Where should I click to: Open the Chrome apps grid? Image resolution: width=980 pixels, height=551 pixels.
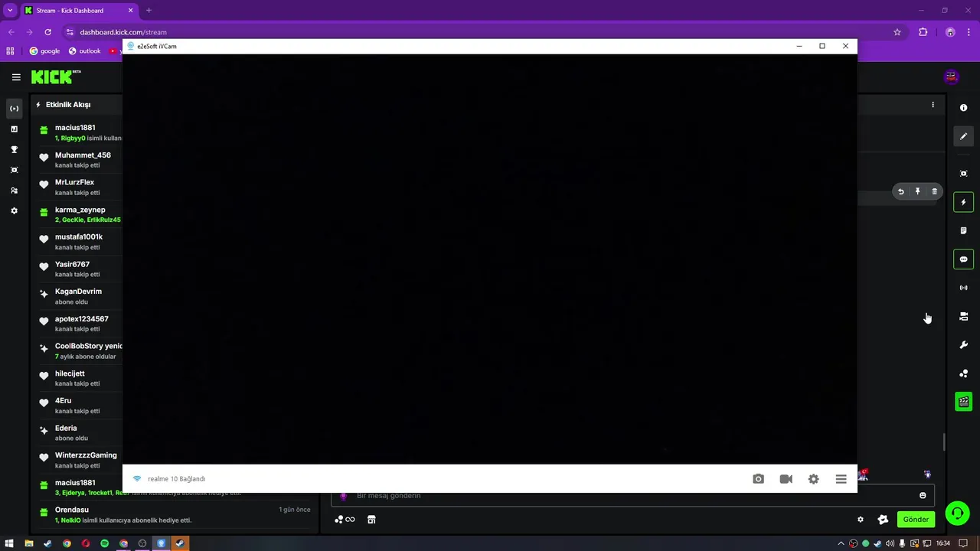[10, 51]
